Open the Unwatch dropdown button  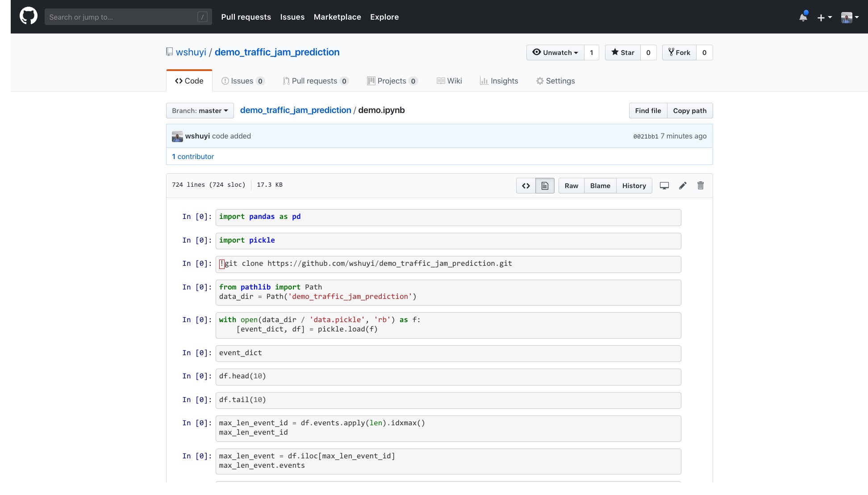point(555,53)
